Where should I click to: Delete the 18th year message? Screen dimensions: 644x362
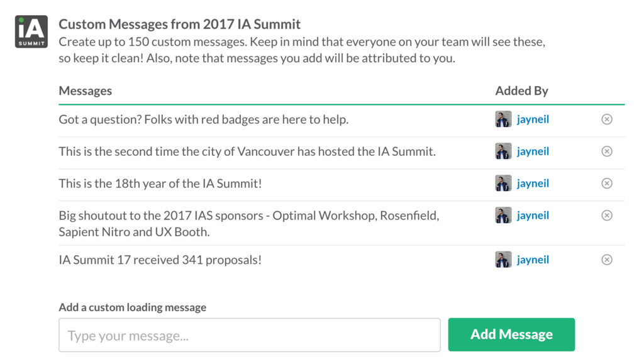click(x=607, y=183)
